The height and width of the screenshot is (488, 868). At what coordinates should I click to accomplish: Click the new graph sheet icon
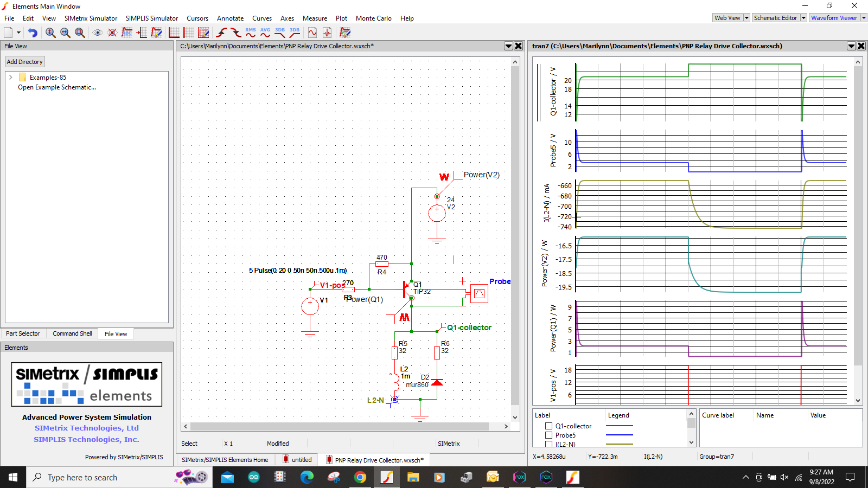(8, 33)
